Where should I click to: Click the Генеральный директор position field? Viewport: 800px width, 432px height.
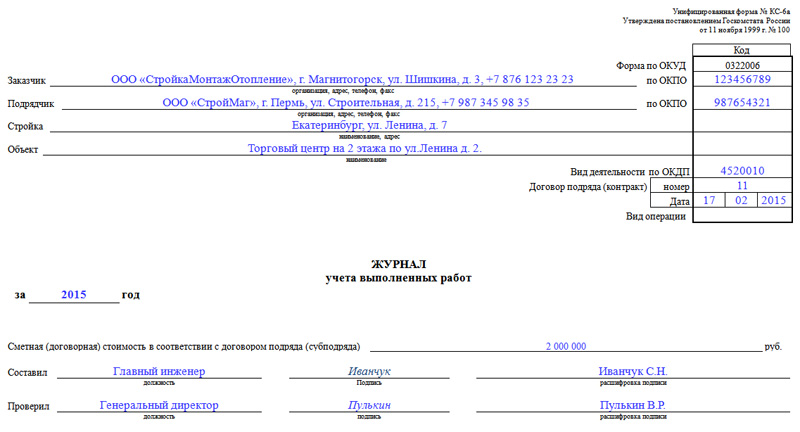159,405
